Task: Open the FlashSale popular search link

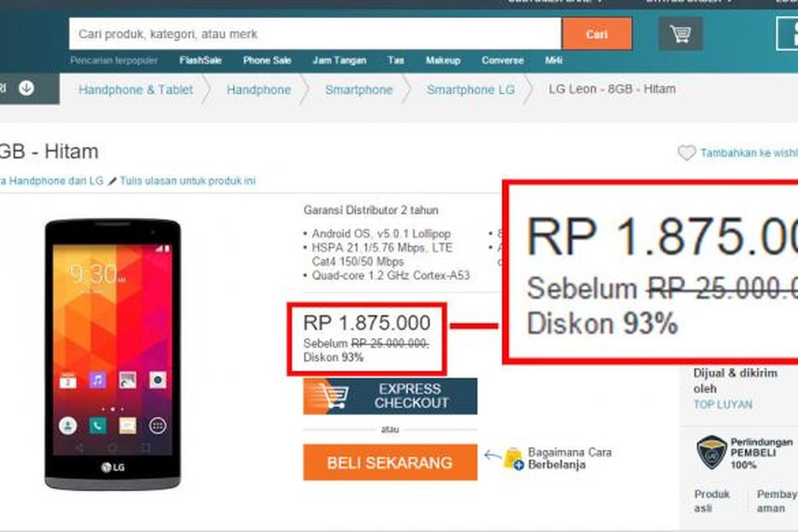Action: (x=200, y=61)
